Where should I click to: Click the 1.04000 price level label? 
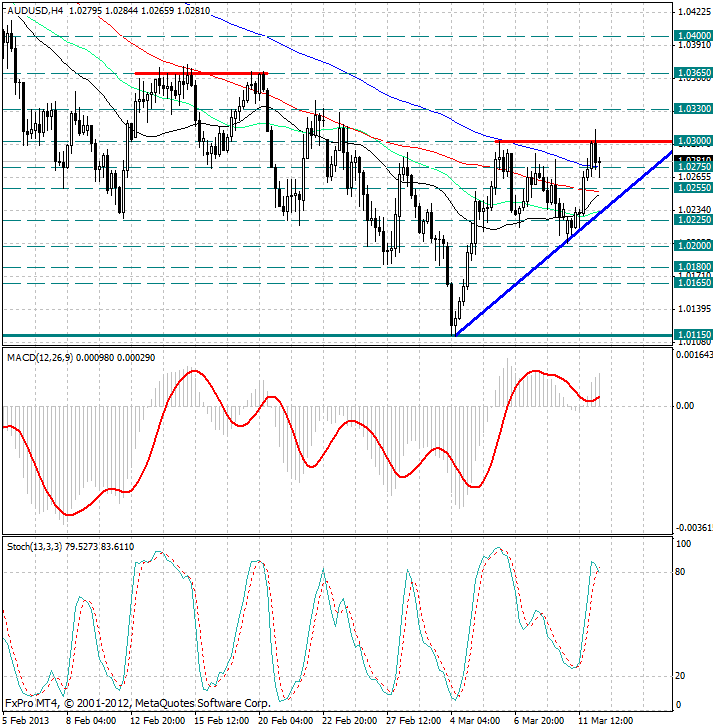pos(693,36)
